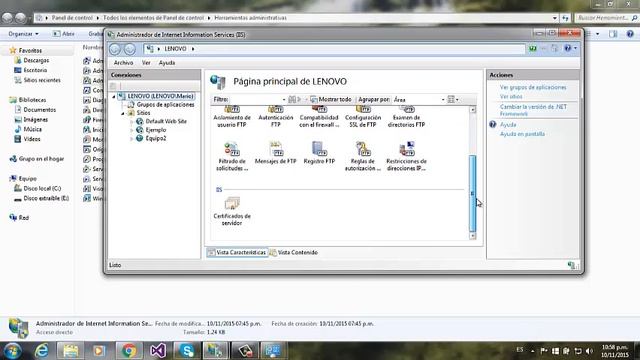
Task: Click Go filter icon next to Filtro
Action: click(x=292, y=100)
